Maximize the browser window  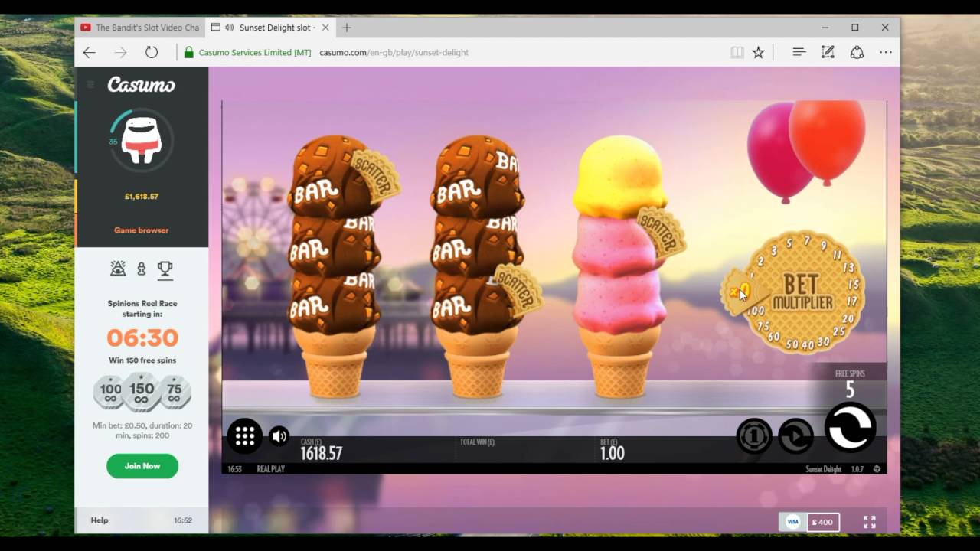point(855,28)
